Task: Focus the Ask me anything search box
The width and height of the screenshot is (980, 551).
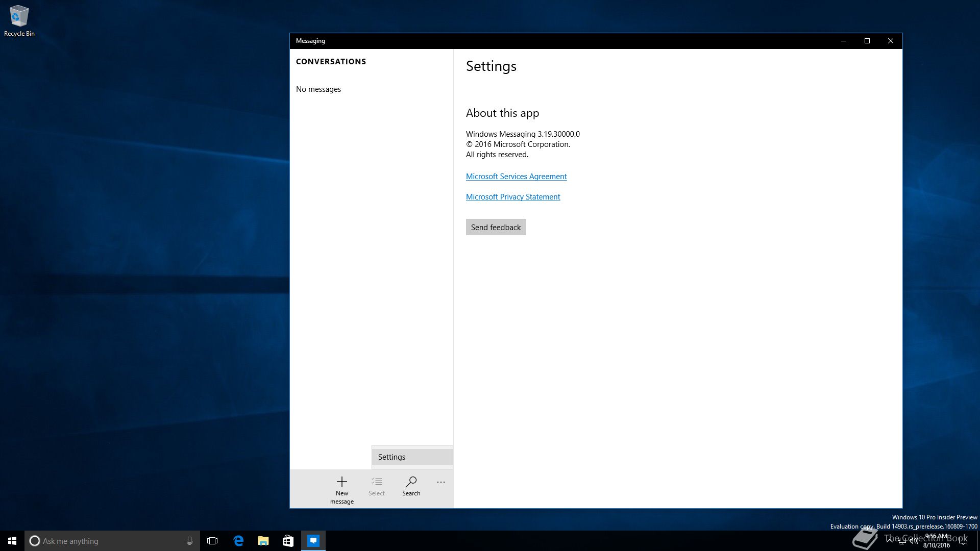Action: 112,541
